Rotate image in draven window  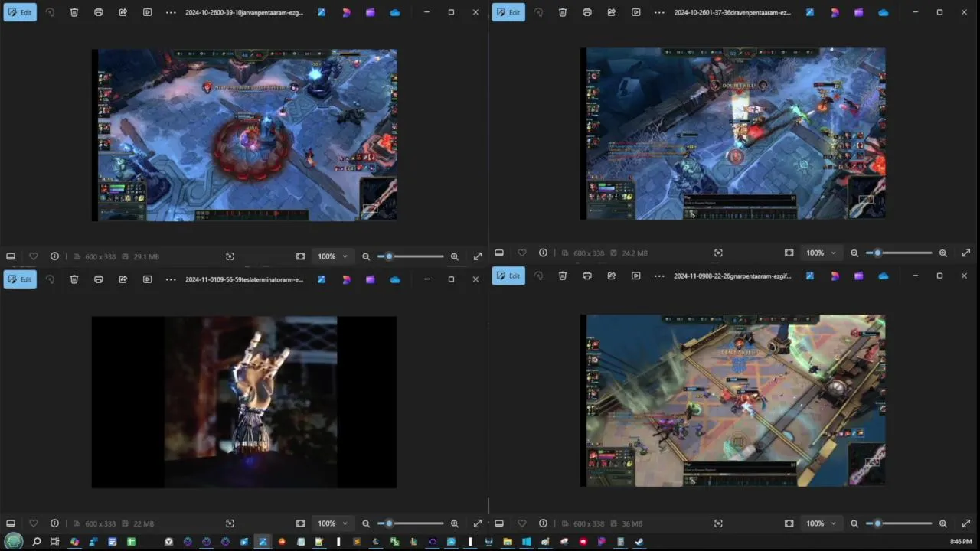[x=538, y=12]
